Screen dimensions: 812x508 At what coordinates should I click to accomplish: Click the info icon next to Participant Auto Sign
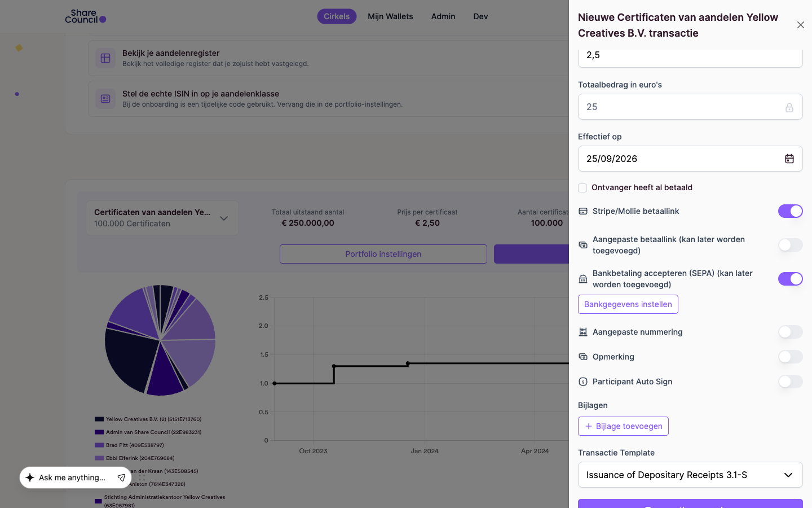[x=583, y=382]
